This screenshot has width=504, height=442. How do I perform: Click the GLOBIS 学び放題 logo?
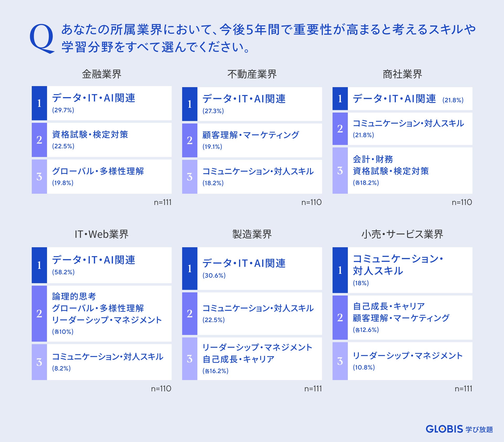pos(459,429)
